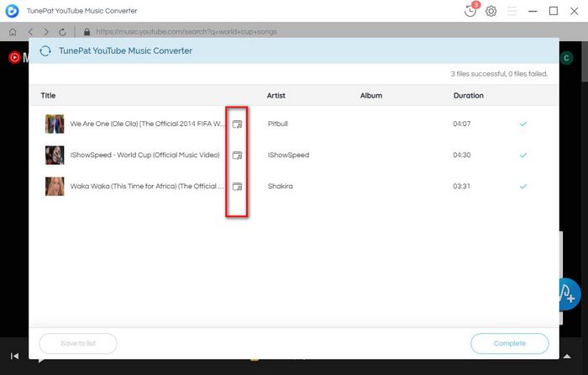Click duration 03:31
588x375 pixels.
[x=462, y=186]
